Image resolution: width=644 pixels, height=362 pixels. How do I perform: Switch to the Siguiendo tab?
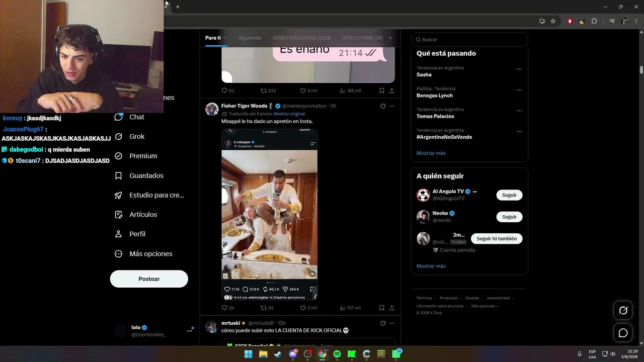coord(250,38)
